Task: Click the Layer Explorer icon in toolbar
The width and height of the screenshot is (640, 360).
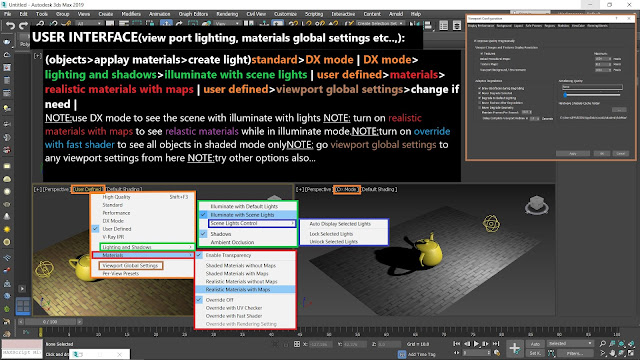Action: pyautogui.click(x=457, y=26)
